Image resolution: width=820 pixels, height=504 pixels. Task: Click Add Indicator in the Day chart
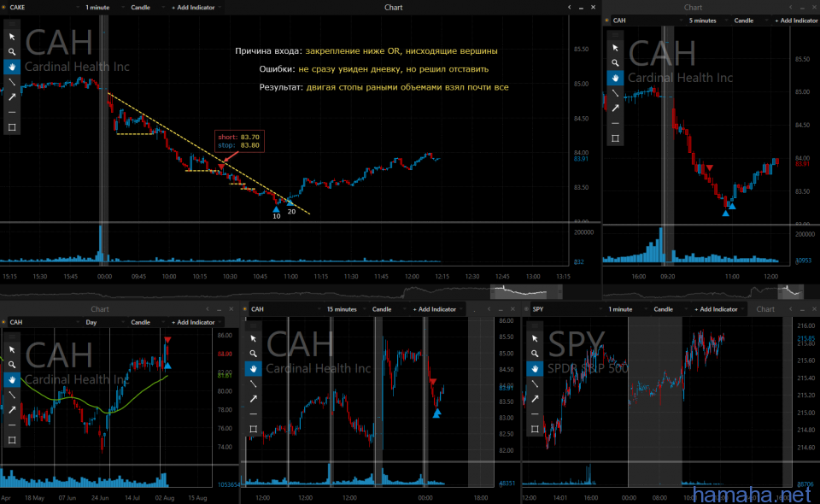click(x=193, y=322)
